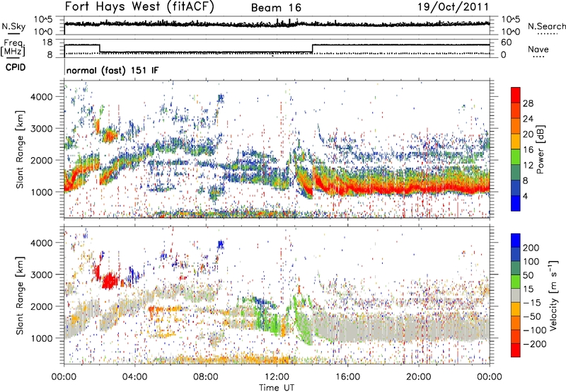
Task: Click the '12' tick on power colorbar
Action: point(528,165)
